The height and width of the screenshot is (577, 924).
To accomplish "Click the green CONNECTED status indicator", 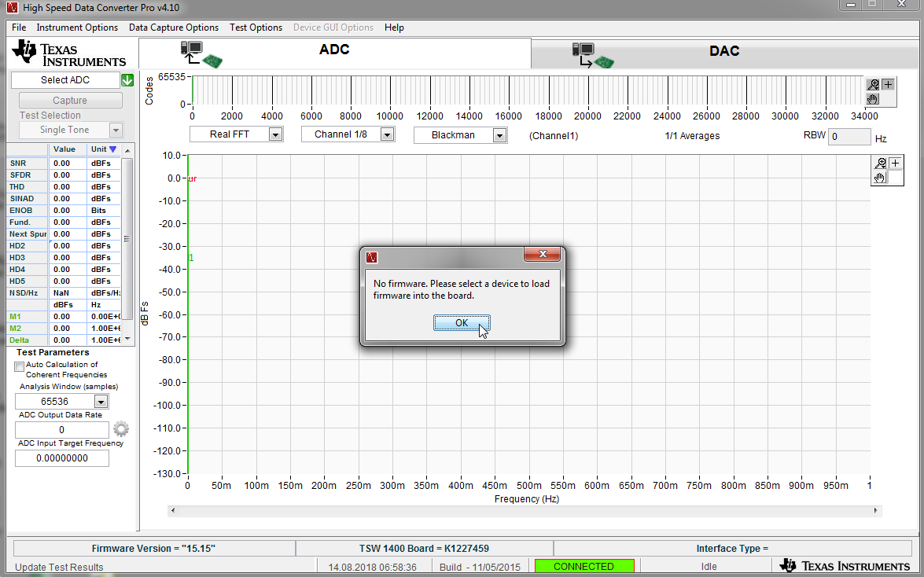I will 584,567.
